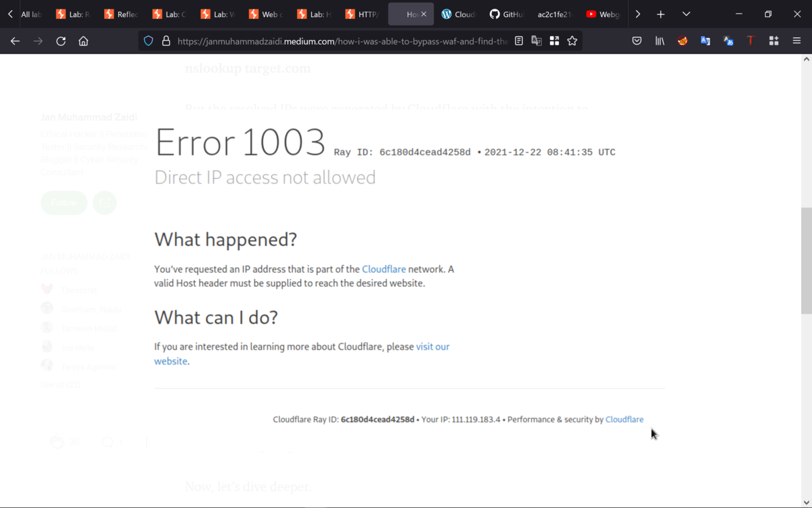Viewport: 812px width, 508px height.
Task: Click the "What happened?" heading
Action: coord(225,240)
